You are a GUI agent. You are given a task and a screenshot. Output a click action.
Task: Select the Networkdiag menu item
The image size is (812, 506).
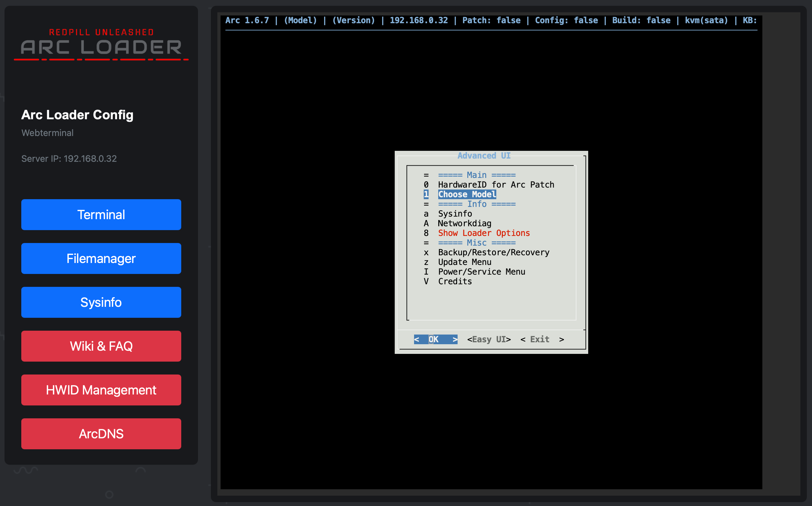point(464,224)
